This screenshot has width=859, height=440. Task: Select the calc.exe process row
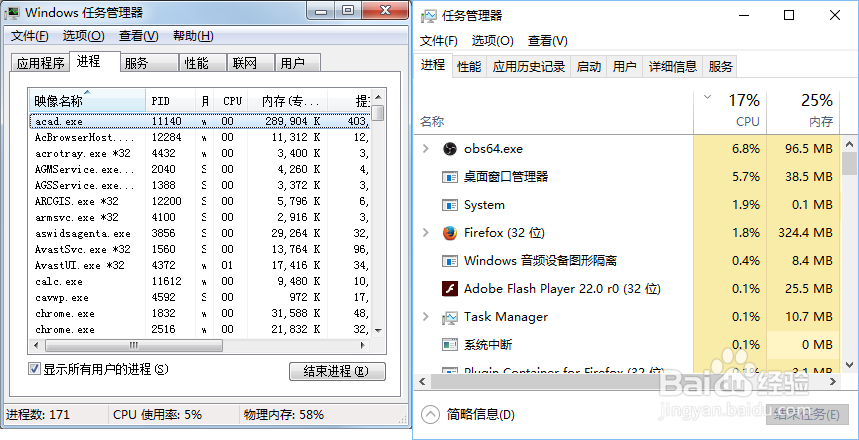pos(199,282)
